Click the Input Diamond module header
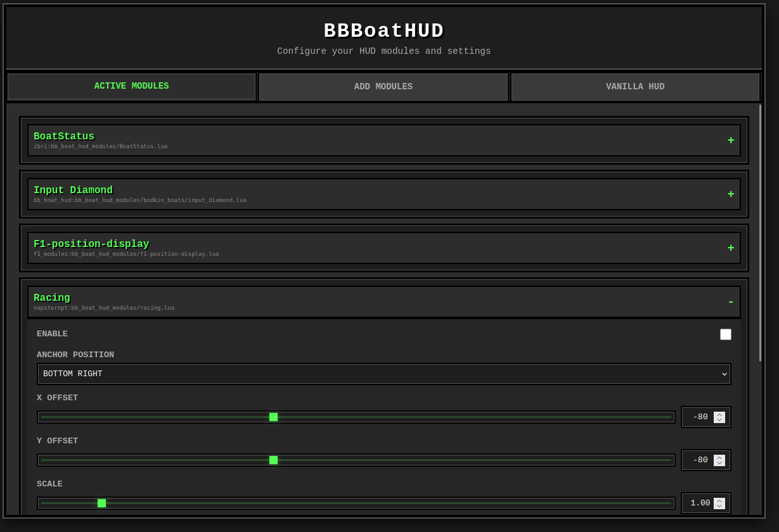This screenshot has height=532, width=779. click(384, 194)
